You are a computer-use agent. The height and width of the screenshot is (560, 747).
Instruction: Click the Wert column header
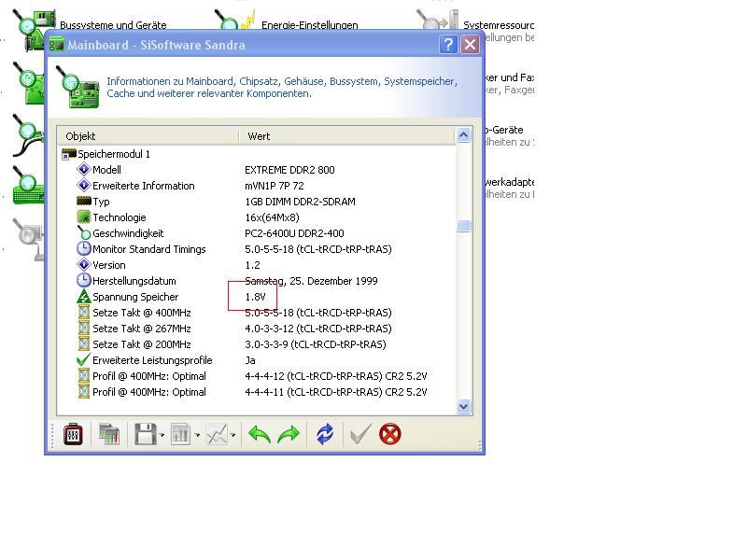[x=346, y=136]
